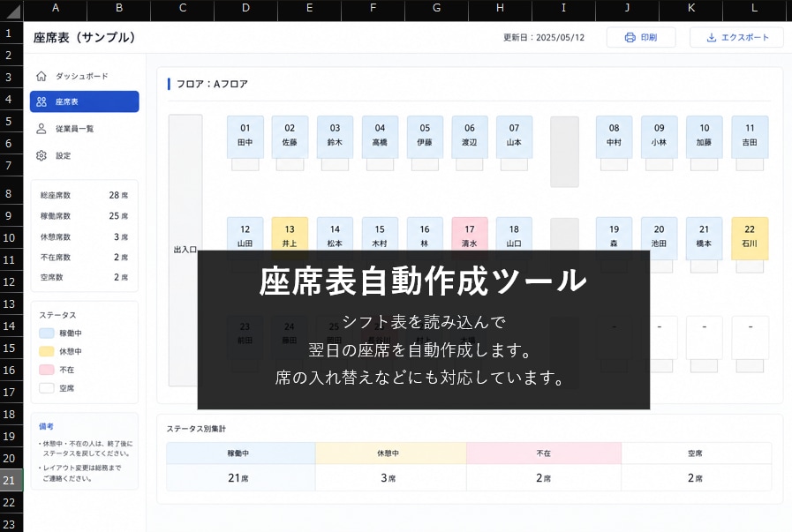This screenshot has height=532, width=792.
Task: Select seat 02 佐藤
Action: pyautogui.click(x=290, y=138)
